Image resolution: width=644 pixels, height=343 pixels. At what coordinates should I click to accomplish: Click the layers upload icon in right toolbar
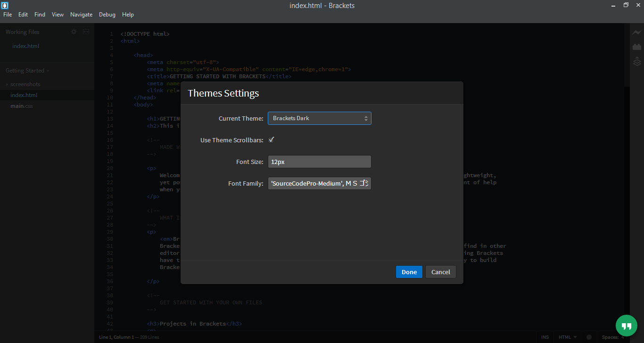coord(637,61)
